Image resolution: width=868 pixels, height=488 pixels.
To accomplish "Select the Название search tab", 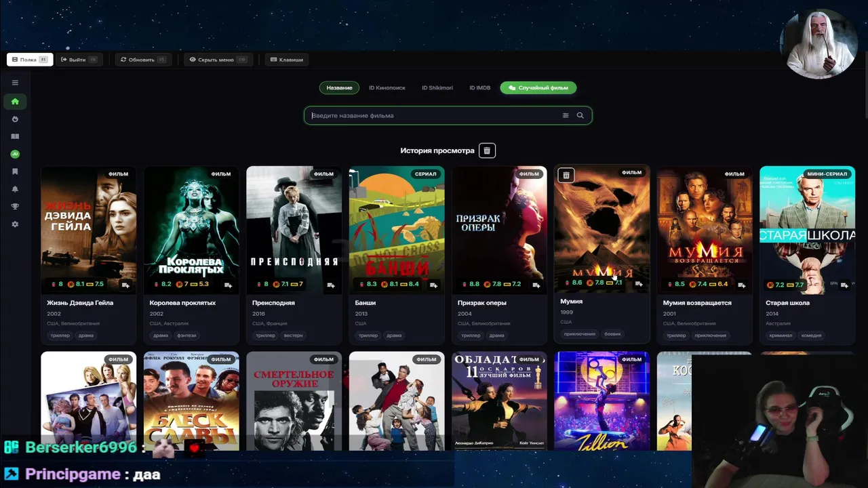I will coord(339,87).
